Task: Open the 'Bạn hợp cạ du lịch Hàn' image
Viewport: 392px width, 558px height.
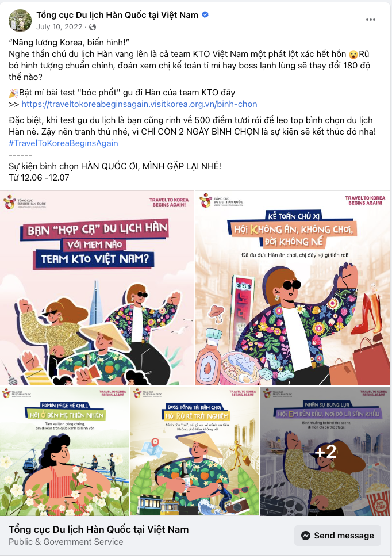Action: tap(97, 288)
